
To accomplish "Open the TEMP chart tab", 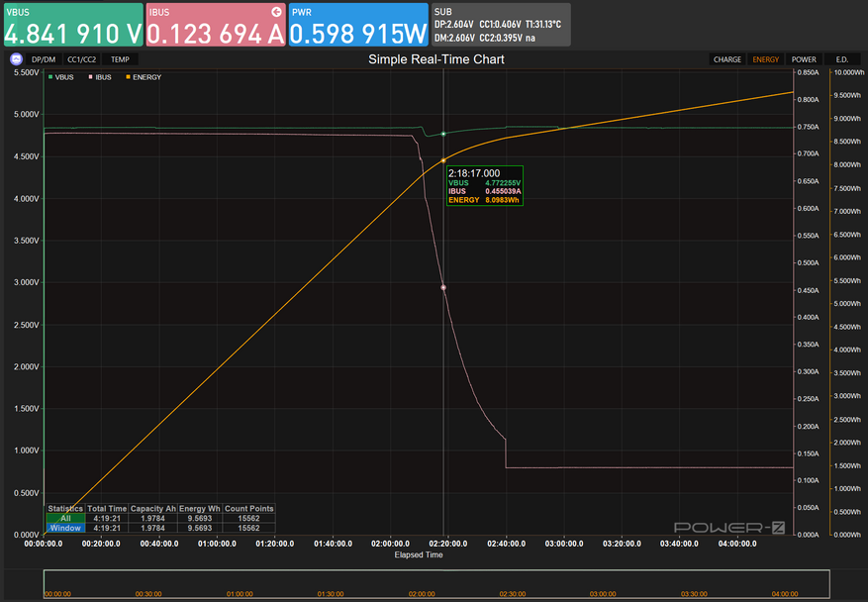I will pyautogui.click(x=120, y=59).
